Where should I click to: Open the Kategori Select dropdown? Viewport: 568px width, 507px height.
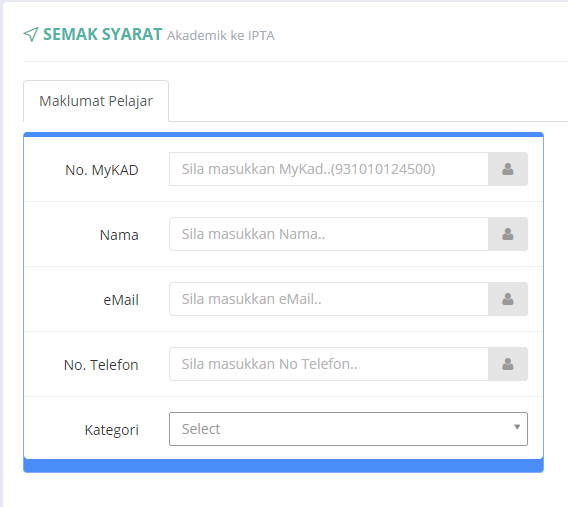point(348,429)
